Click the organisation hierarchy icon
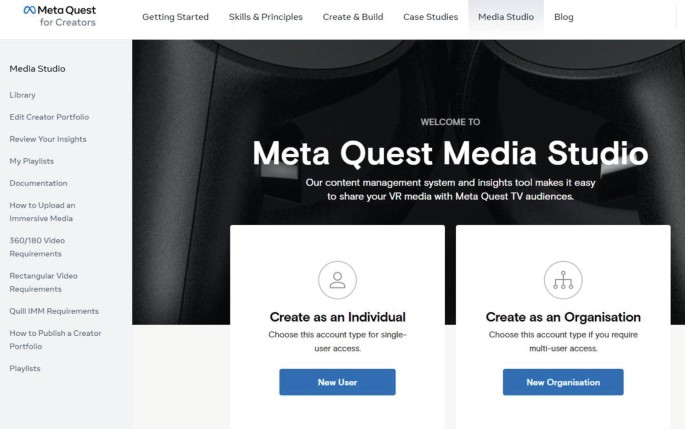The width and height of the screenshot is (685, 429). tap(563, 280)
